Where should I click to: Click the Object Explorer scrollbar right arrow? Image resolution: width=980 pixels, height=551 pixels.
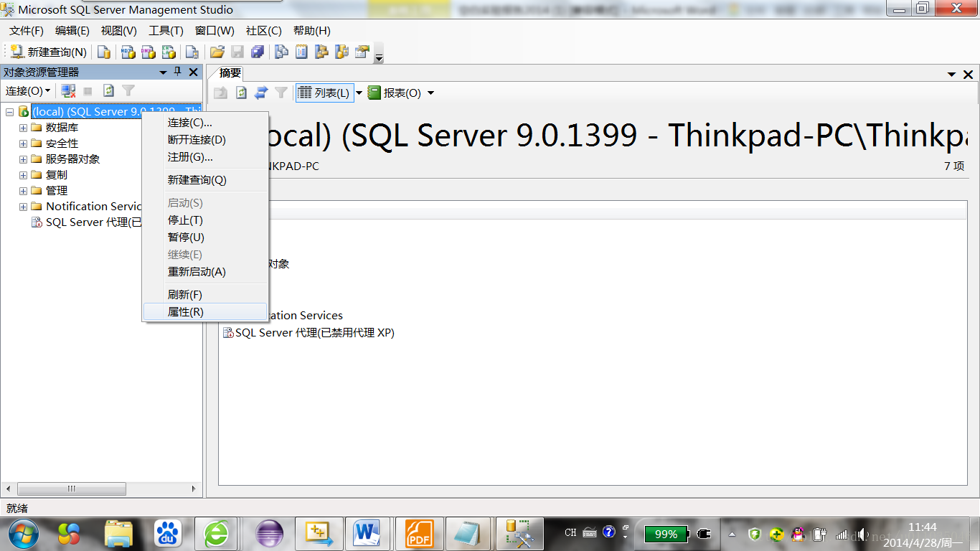click(194, 489)
